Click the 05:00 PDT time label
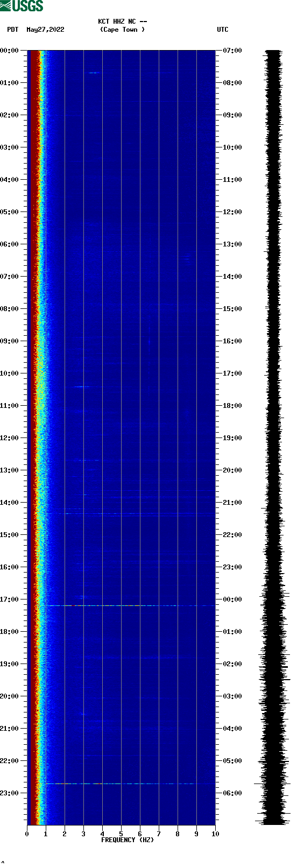This screenshot has width=297, height=868. (x=10, y=212)
